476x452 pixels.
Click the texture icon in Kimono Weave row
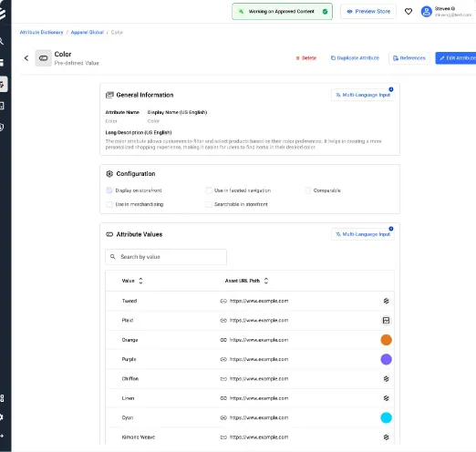(386, 437)
